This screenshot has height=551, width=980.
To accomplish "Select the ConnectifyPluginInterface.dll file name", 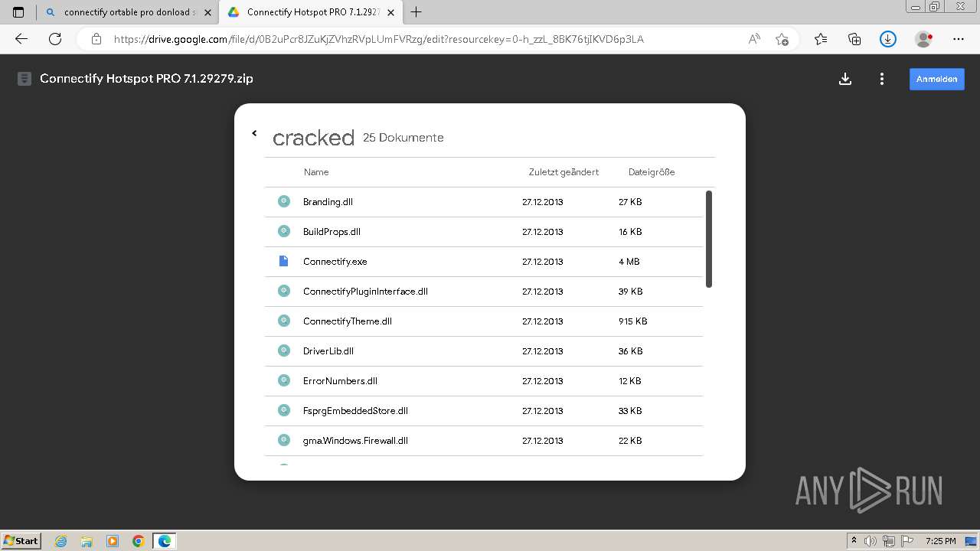I will (365, 292).
